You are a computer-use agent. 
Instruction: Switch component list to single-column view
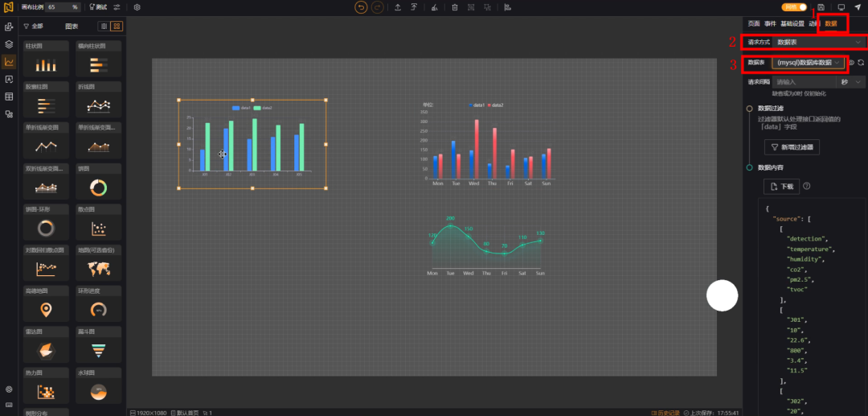pyautogui.click(x=104, y=26)
